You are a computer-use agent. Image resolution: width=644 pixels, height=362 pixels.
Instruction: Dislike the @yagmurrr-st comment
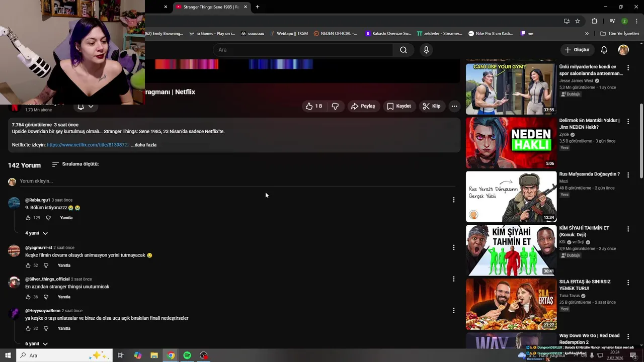(x=46, y=265)
